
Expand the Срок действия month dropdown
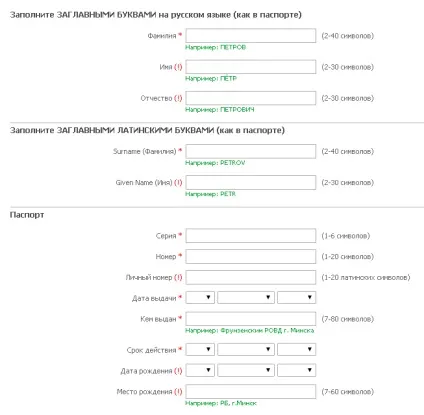point(246,350)
